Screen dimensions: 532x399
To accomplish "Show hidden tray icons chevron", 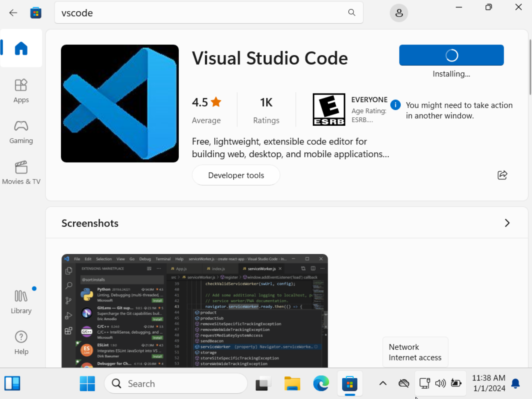I will [383, 383].
